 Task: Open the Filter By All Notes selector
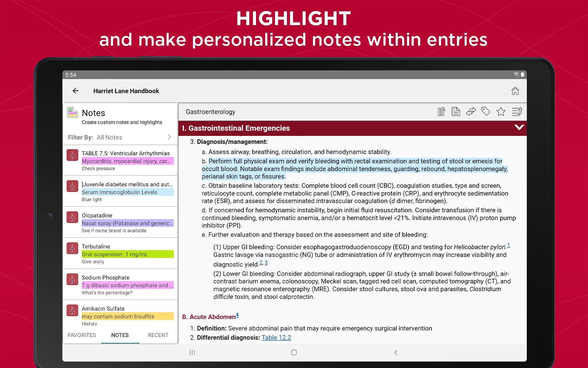120,137
